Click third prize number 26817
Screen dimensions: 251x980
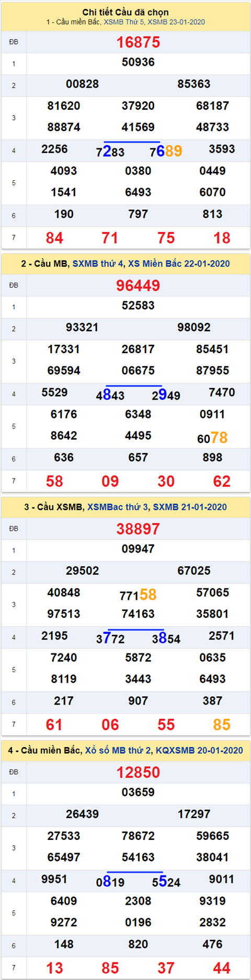[x=138, y=349]
